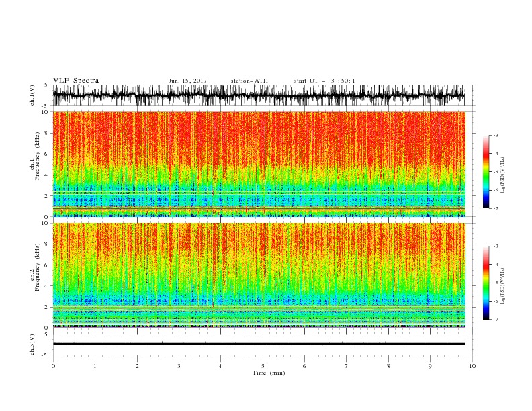This screenshot has height=411, width=532.
Task: Click time axis tick label 8
Action: point(388,366)
